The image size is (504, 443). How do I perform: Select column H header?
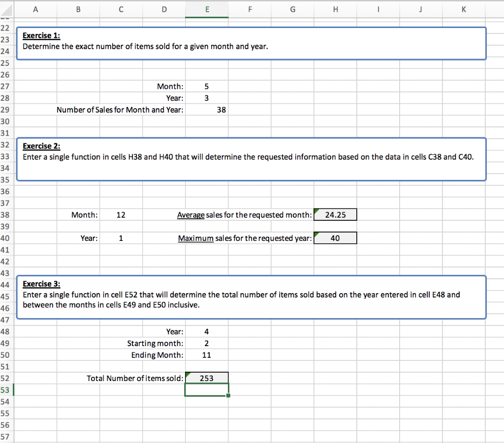coord(335,9)
